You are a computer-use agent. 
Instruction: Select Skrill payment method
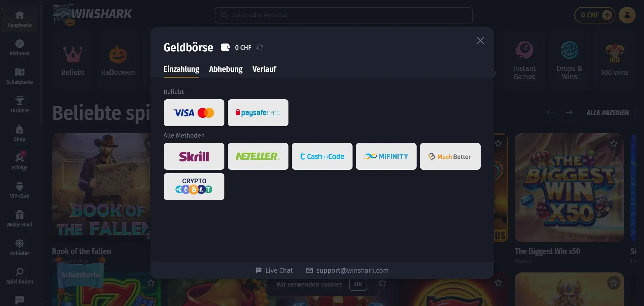194,156
